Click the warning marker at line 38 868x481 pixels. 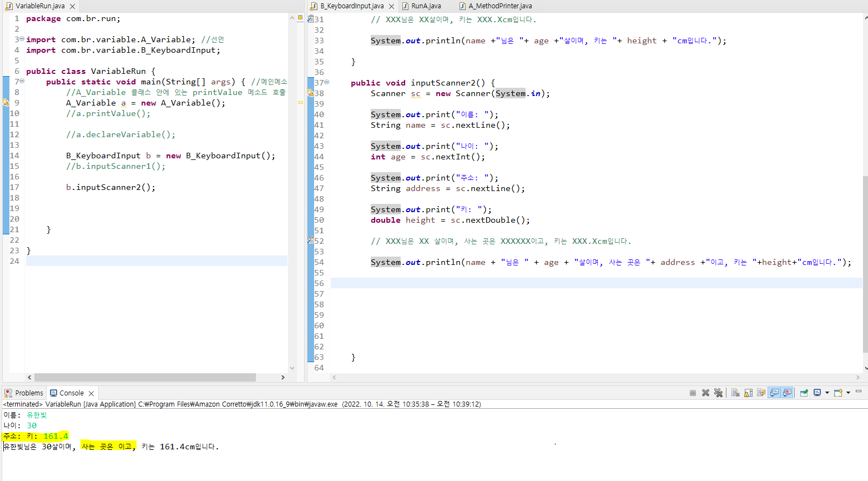[x=311, y=93]
